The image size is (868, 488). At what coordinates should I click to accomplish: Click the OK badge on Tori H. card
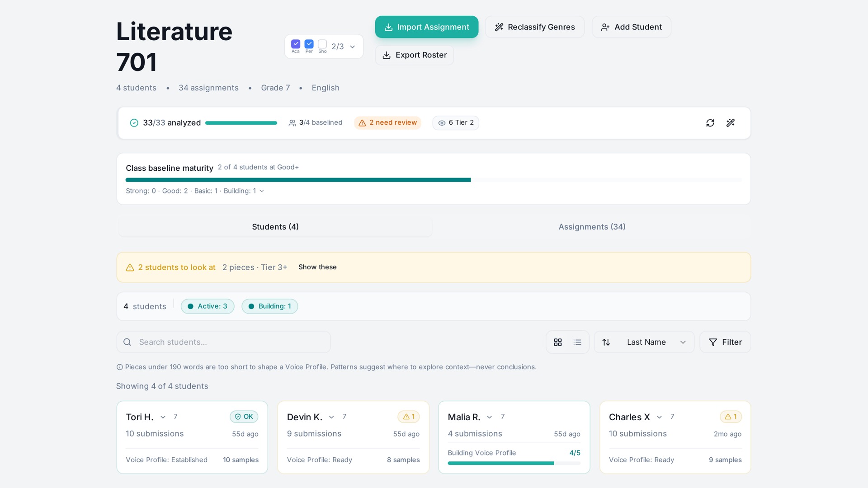(244, 417)
